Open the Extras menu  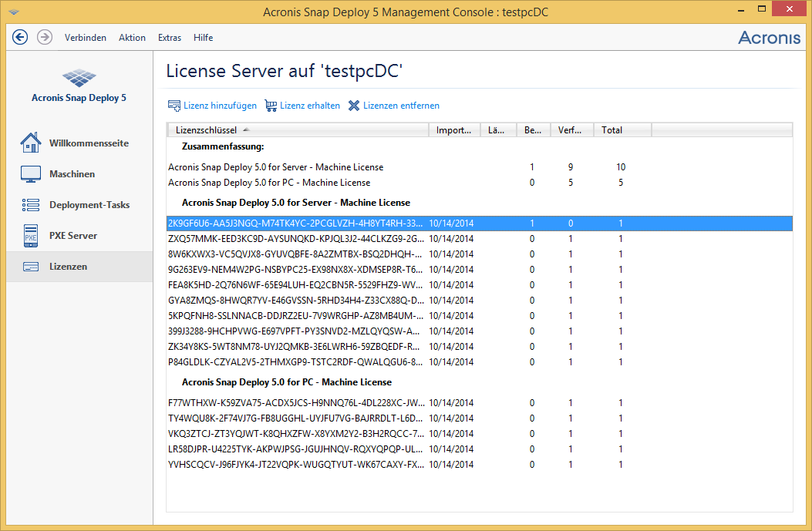click(170, 38)
